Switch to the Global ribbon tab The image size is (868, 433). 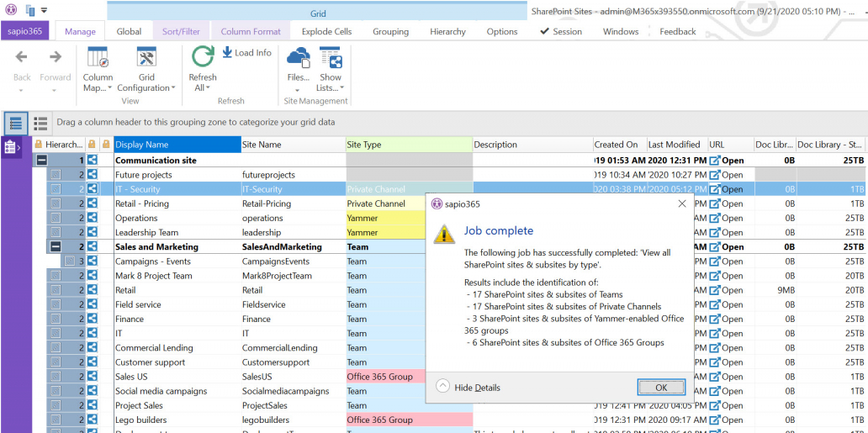(129, 32)
